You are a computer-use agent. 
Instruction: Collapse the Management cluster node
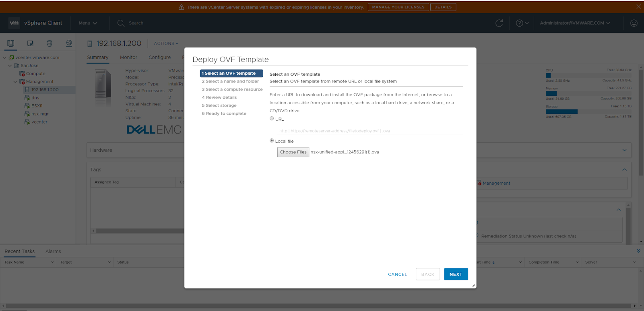(15, 82)
